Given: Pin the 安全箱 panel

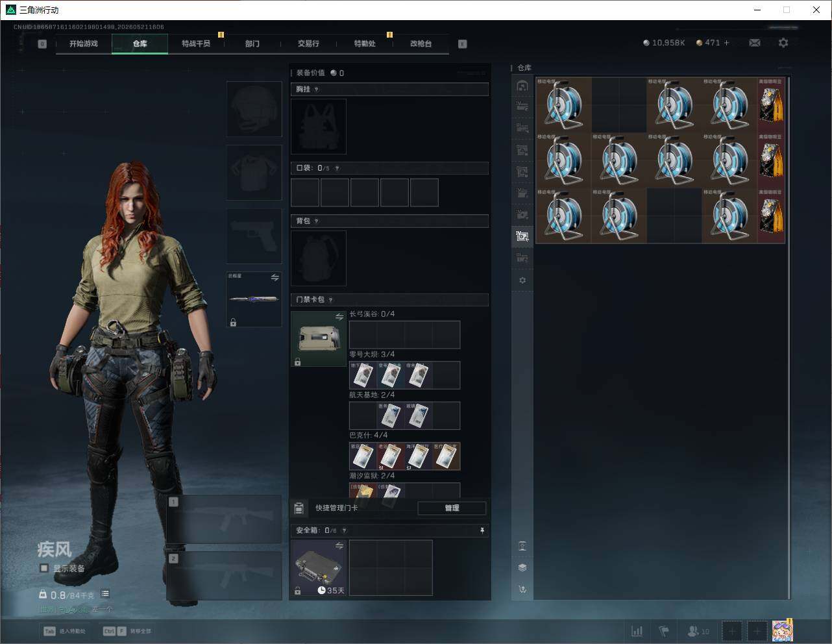Looking at the screenshot, I should pos(482,531).
